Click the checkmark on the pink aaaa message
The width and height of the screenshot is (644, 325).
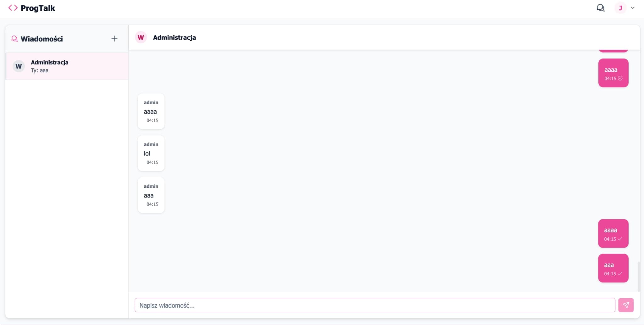click(x=619, y=239)
